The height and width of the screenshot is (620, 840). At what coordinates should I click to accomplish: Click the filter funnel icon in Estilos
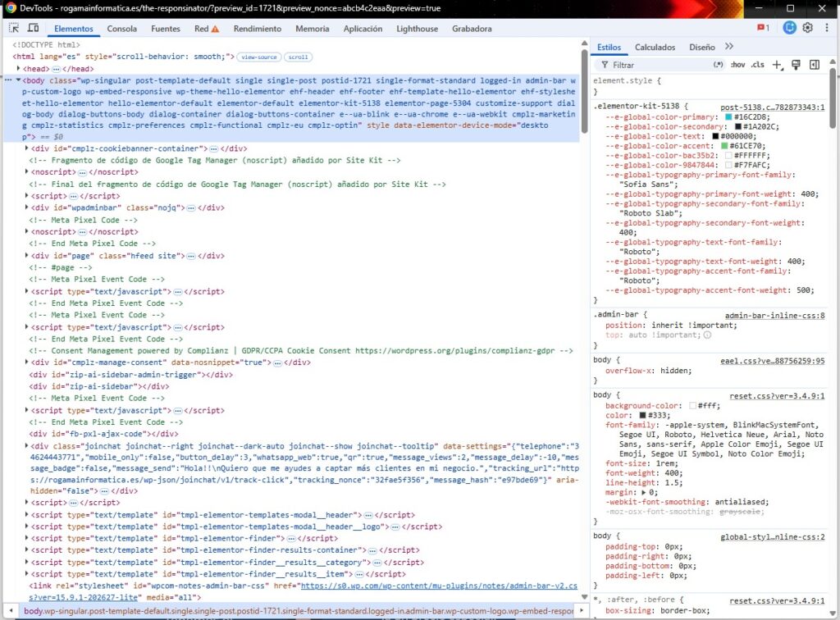click(x=605, y=65)
